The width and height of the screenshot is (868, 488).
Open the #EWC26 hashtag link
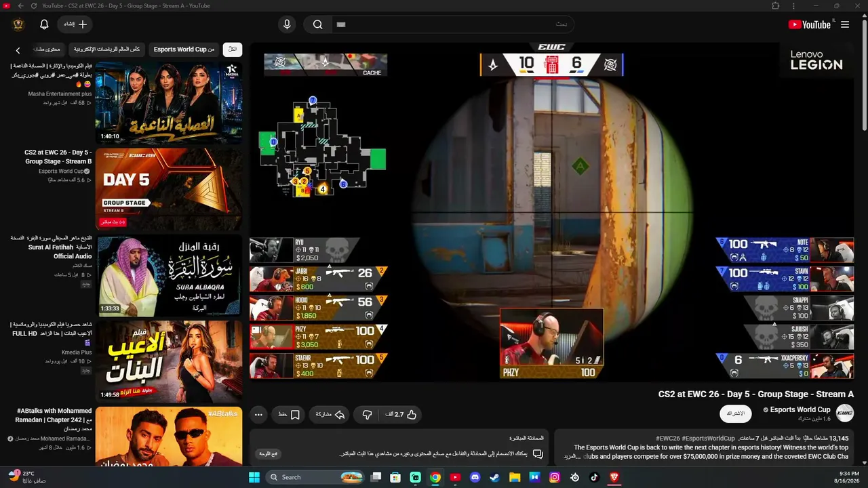tap(668, 439)
